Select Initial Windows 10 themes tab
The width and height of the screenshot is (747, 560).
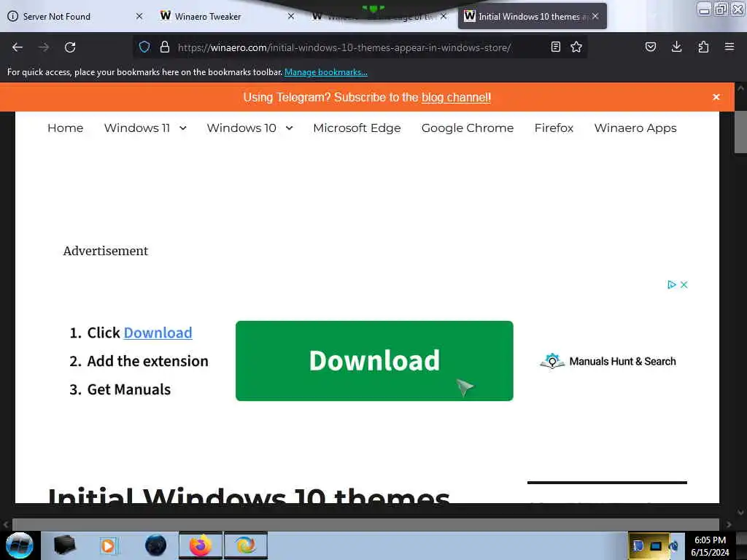coord(532,16)
